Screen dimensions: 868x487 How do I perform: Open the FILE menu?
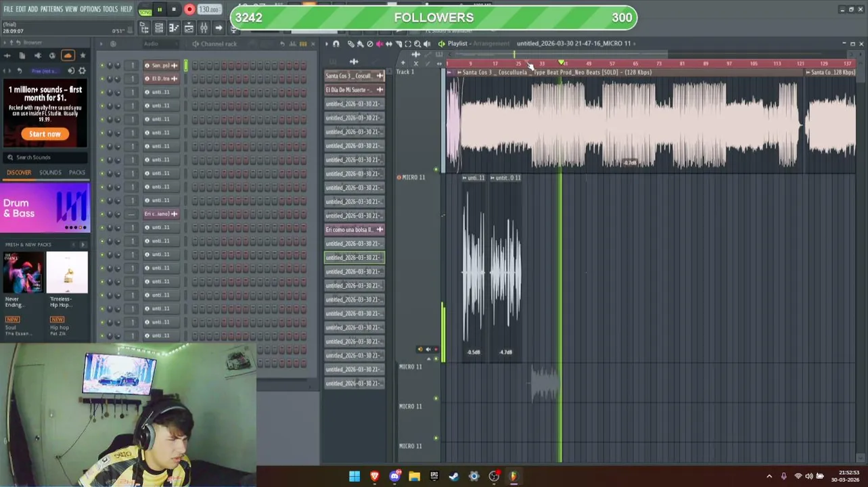point(8,9)
